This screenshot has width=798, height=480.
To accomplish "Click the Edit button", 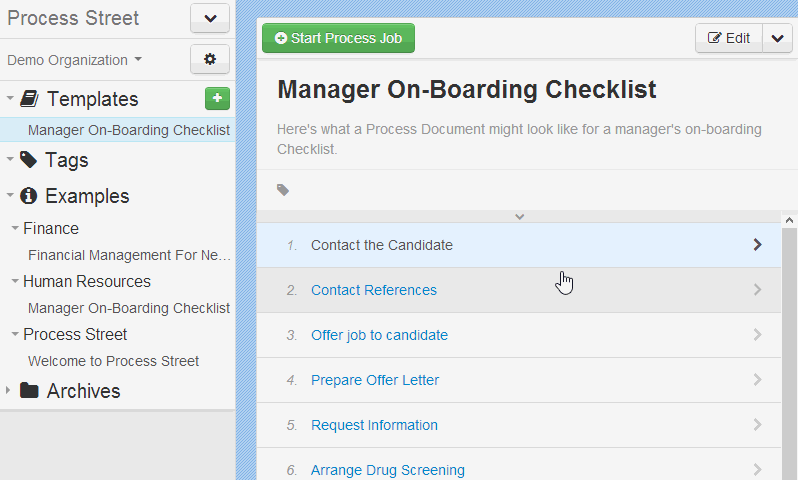I will (729, 38).
